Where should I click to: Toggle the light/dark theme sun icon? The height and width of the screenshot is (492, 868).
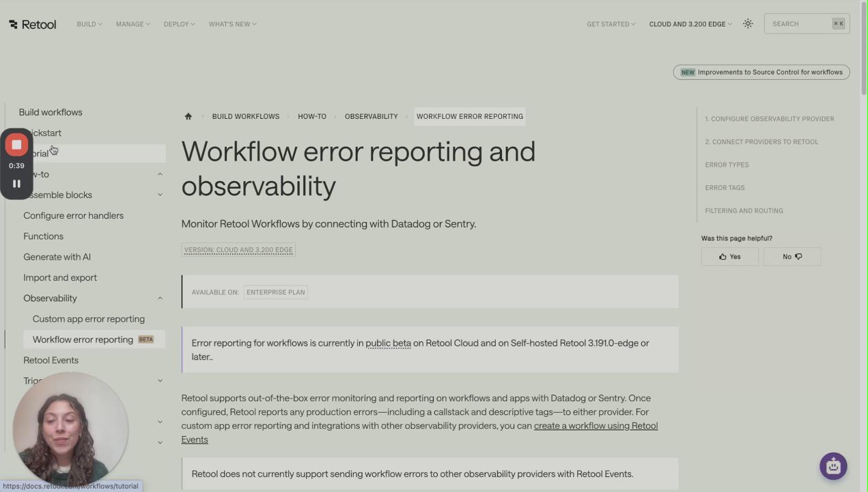pyautogui.click(x=748, y=24)
